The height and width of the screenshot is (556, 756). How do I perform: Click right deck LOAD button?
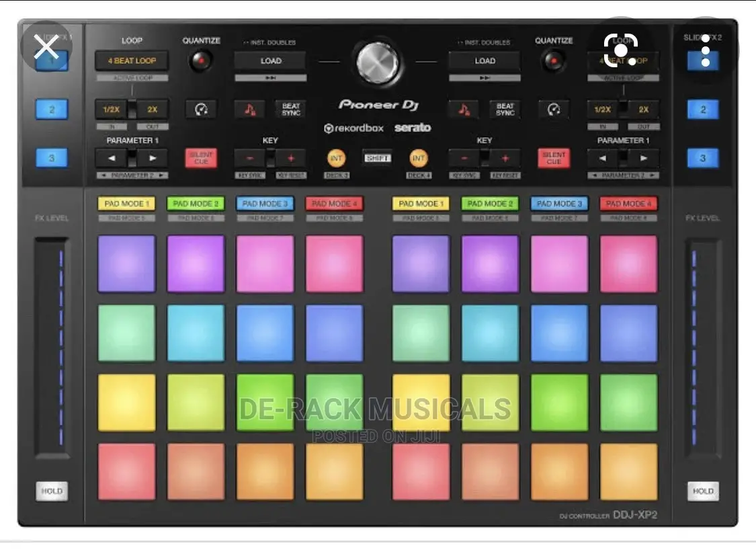[485, 61]
